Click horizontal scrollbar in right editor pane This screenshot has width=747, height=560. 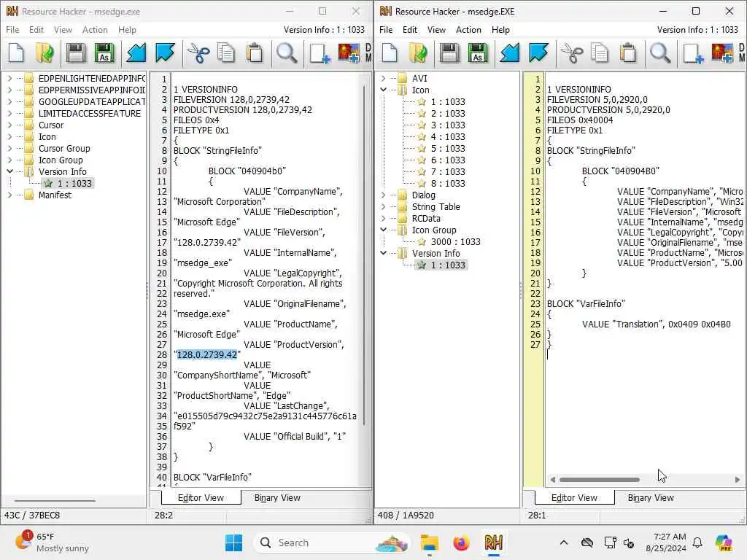600,480
